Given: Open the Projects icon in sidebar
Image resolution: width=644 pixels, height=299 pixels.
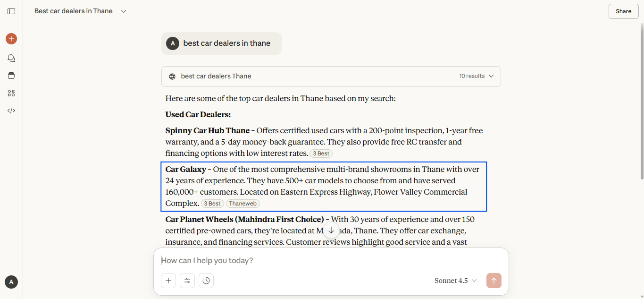Looking at the screenshot, I should pyautogui.click(x=11, y=76).
